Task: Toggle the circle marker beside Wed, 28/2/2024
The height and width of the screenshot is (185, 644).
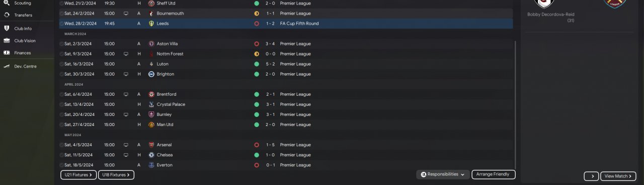Action: (x=62, y=24)
